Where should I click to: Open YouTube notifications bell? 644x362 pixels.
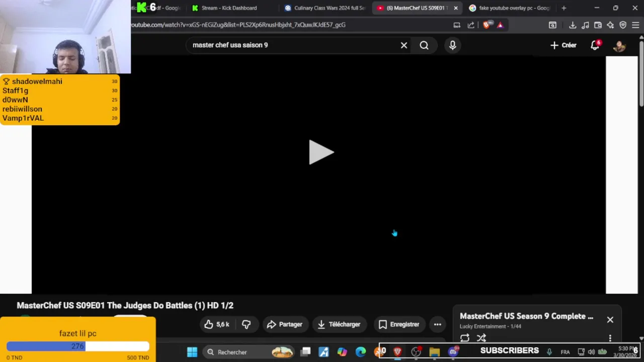tap(595, 45)
